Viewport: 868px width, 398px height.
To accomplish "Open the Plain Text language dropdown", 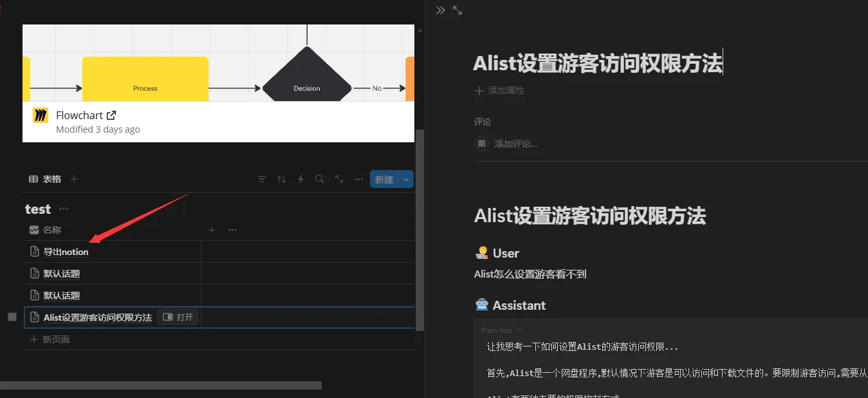I will pos(501,330).
